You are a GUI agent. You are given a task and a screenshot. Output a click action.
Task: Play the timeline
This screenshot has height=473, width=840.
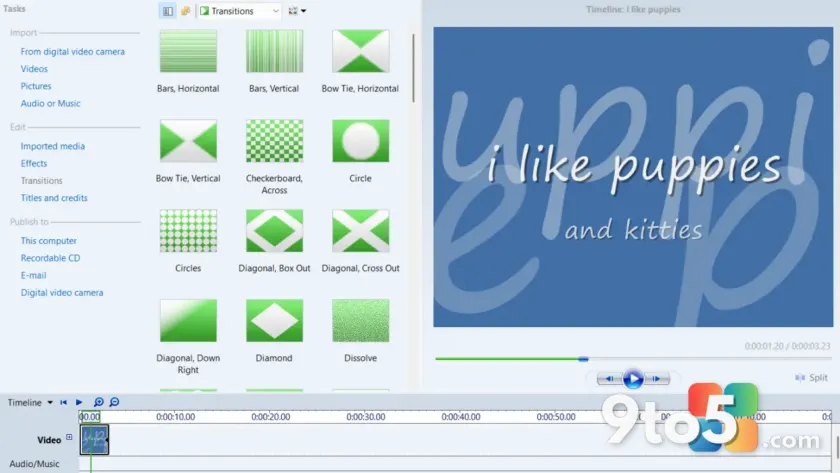[x=79, y=402]
